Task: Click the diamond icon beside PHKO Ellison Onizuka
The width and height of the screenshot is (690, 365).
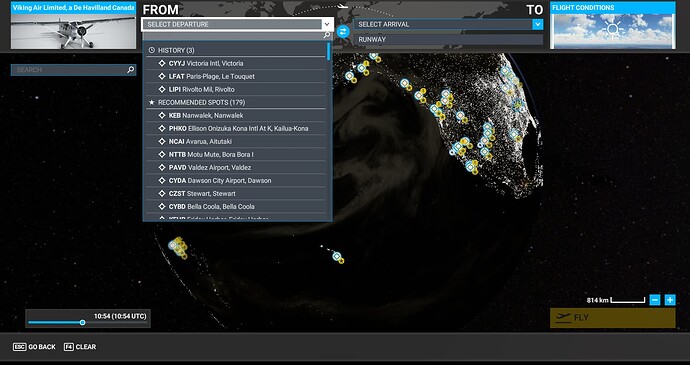Action: click(x=162, y=129)
